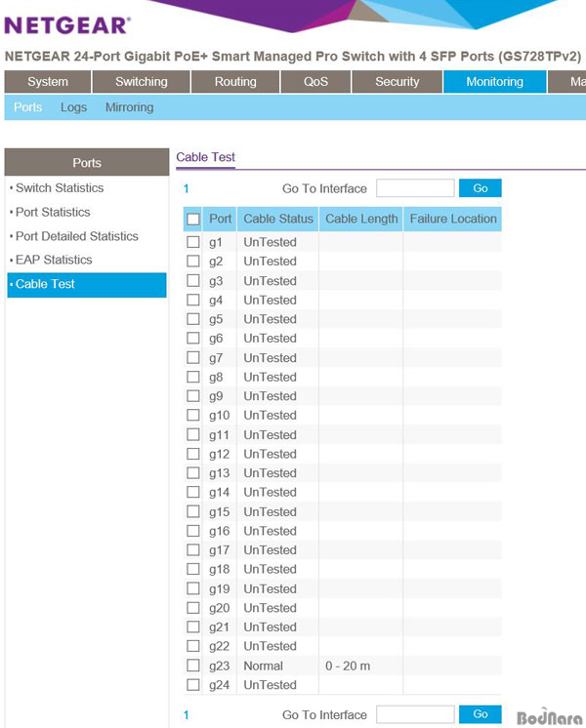Click the 0 - 20 m cable length value
The height and width of the screenshot is (728, 586).
(348, 666)
